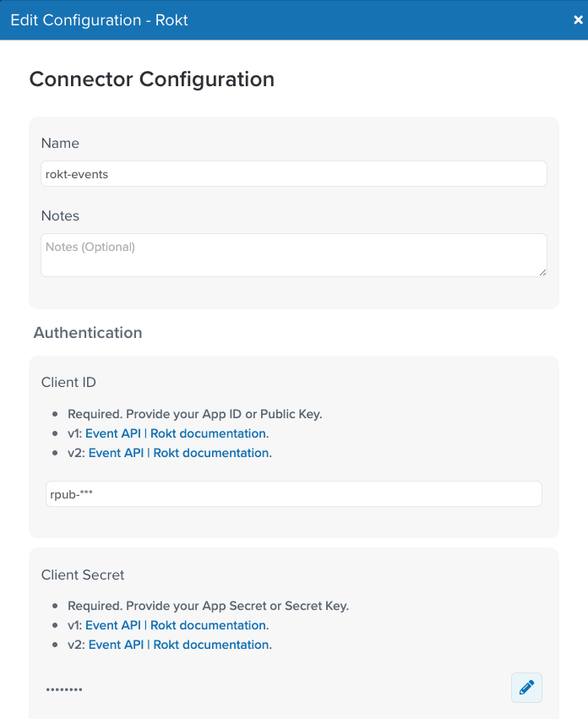588x719 pixels.
Task: Focus the Name field containing rokt-events
Action: (x=294, y=174)
